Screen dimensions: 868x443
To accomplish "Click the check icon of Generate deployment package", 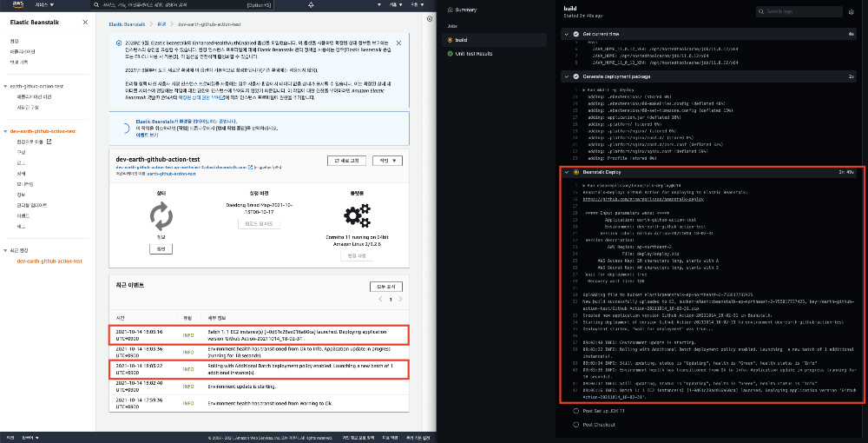I will point(575,76).
